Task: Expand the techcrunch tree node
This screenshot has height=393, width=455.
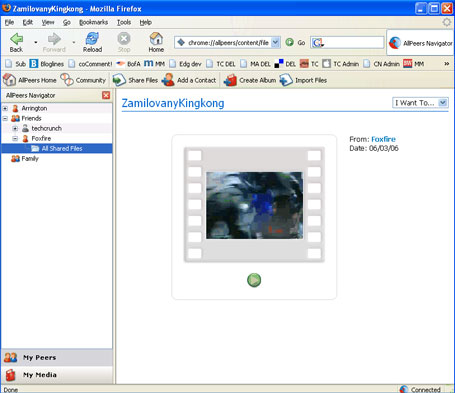Action: tap(15, 128)
